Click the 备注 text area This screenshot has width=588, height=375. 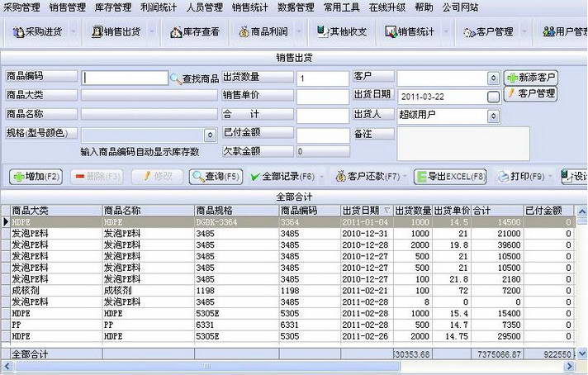(x=463, y=144)
